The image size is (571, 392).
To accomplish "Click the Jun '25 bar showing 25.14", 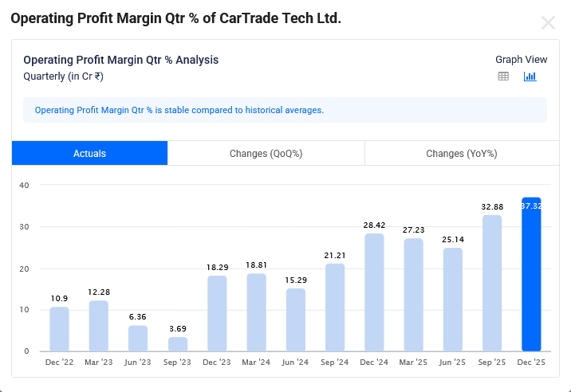I will pyautogui.click(x=453, y=300).
